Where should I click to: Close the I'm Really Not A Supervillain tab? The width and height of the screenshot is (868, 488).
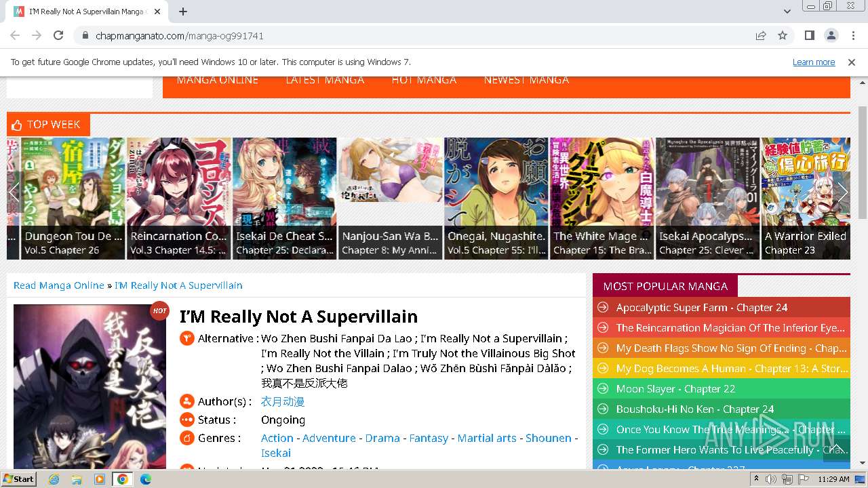coord(157,12)
